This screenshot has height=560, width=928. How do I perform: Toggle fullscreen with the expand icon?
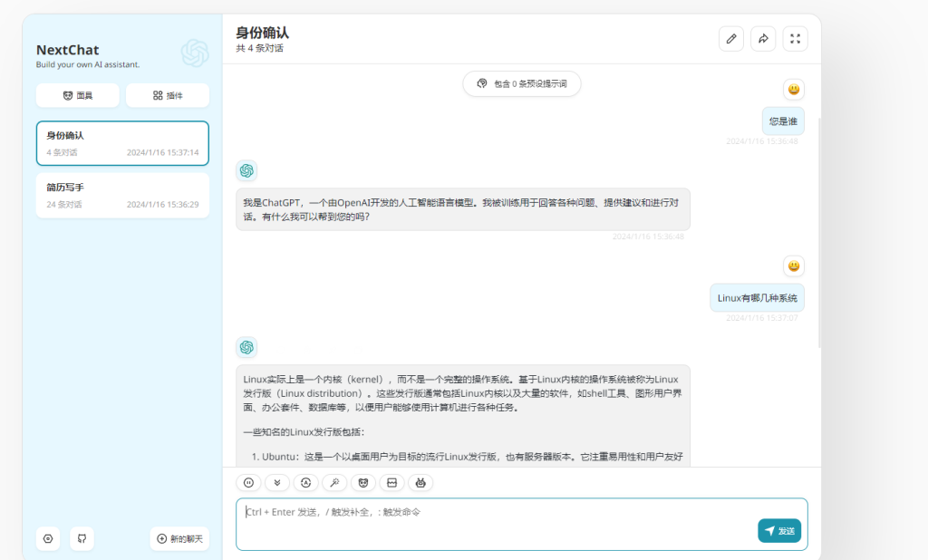pos(795,39)
